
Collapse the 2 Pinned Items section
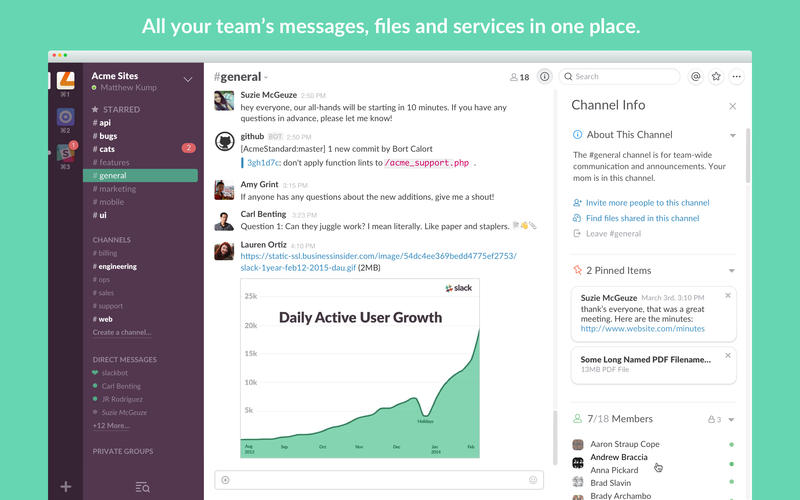(x=732, y=270)
